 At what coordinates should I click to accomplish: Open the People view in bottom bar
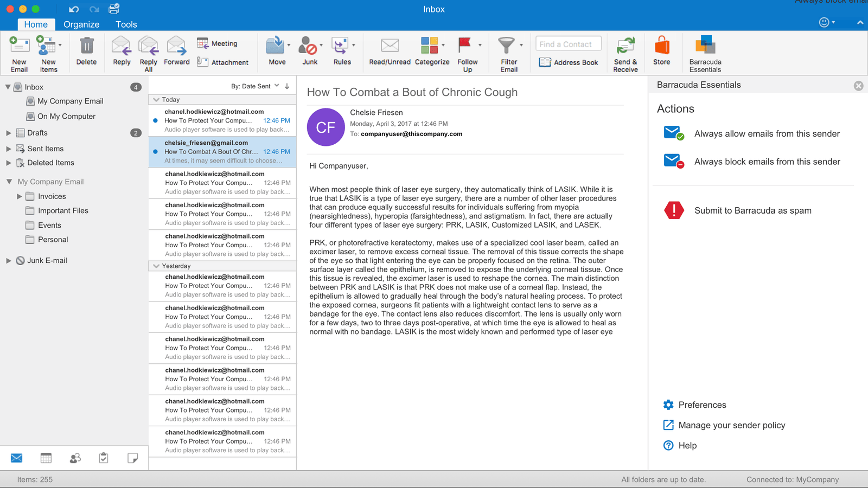pyautogui.click(x=75, y=458)
